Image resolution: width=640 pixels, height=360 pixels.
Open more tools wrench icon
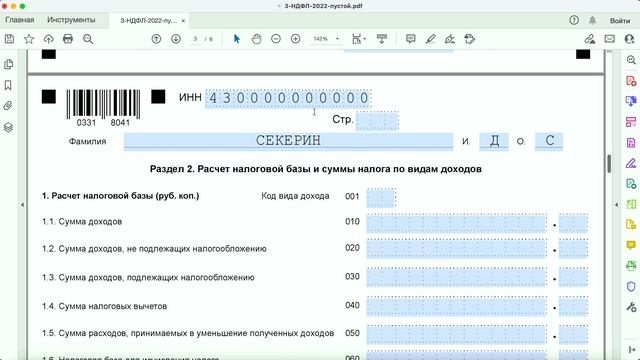point(631,307)
